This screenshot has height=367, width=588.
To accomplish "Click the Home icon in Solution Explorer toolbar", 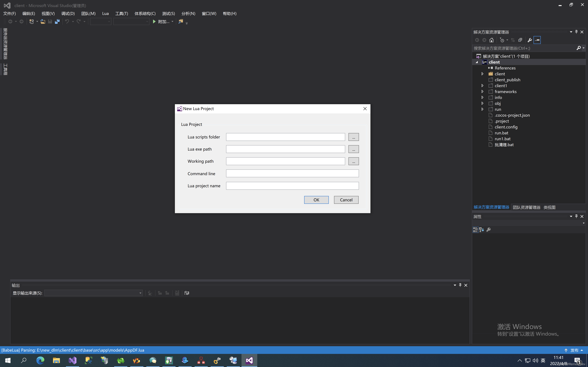I will tap(492, 40).
